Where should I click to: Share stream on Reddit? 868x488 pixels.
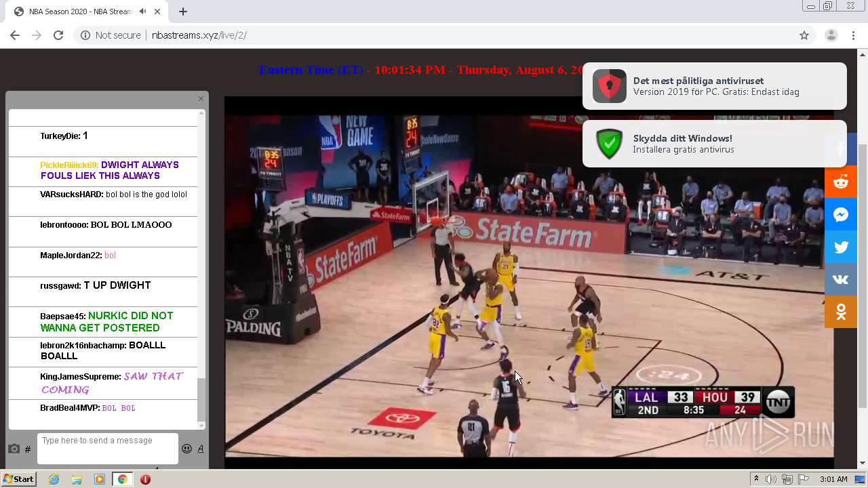tap(841, 182)
